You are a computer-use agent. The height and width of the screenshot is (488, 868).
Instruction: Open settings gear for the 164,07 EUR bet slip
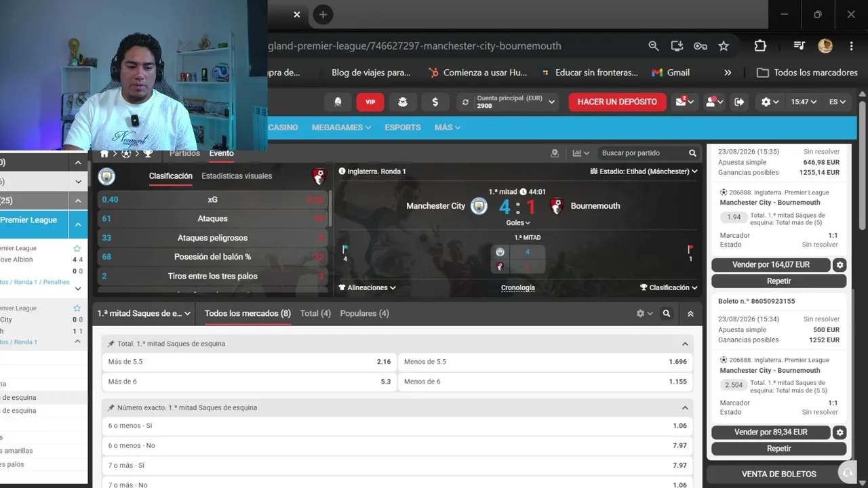(x=840, y=265)
